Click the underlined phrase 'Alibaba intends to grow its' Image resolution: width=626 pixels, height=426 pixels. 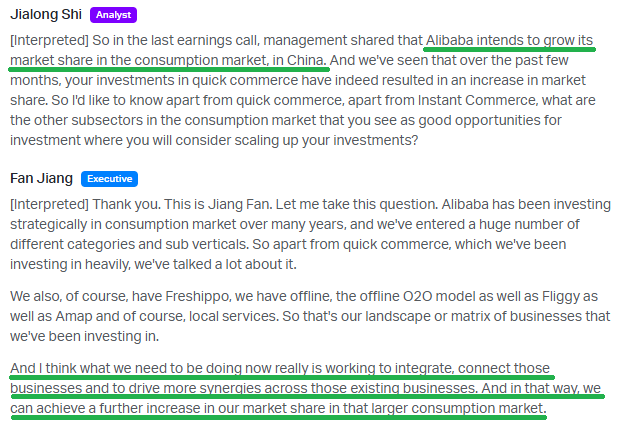pyautogui.click(x=508, y=40)
